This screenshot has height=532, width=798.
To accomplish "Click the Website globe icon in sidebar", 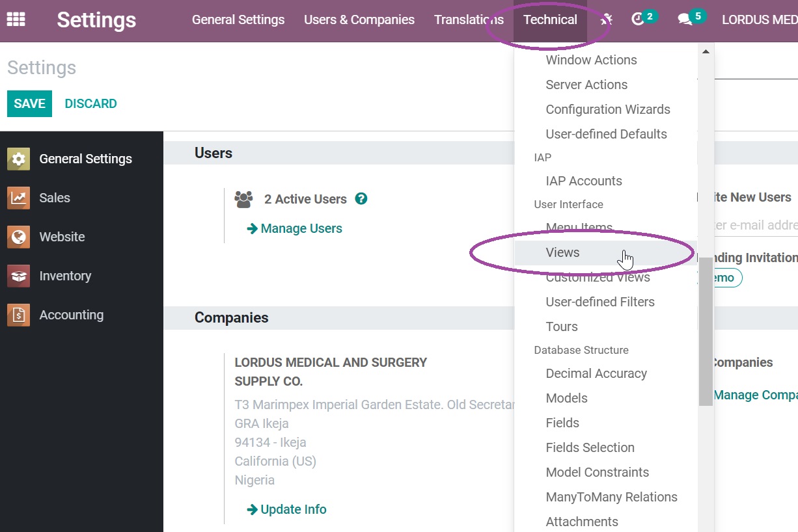I will pos(18,237).
